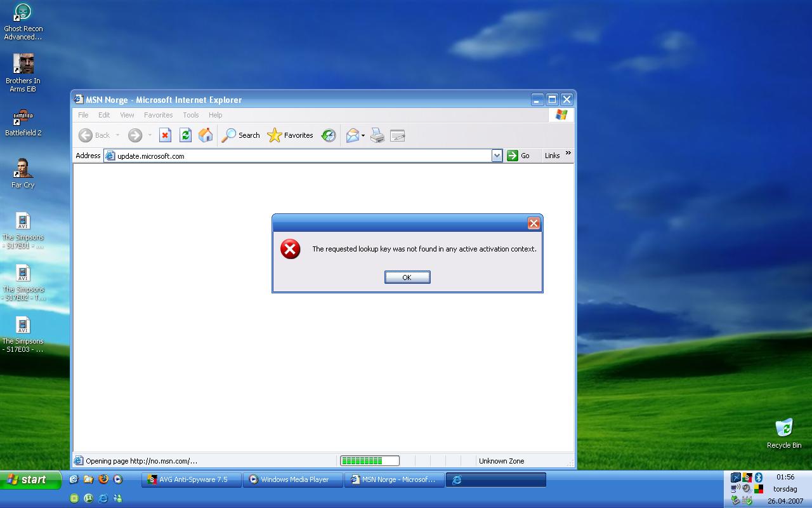
Task: Open Ghost Recon Advanced desktop shortcut
Action: (23, 22)
